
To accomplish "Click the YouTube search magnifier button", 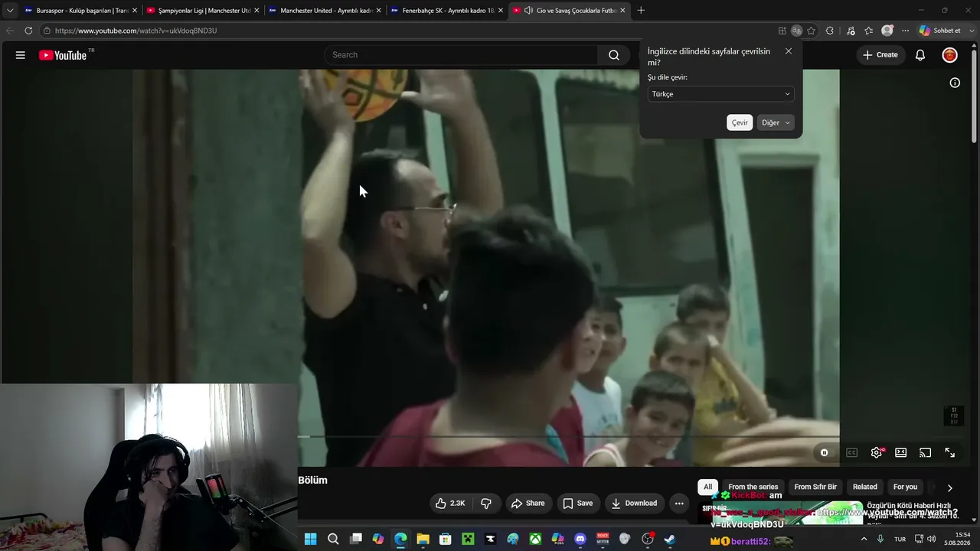I will tap(614, 55).
